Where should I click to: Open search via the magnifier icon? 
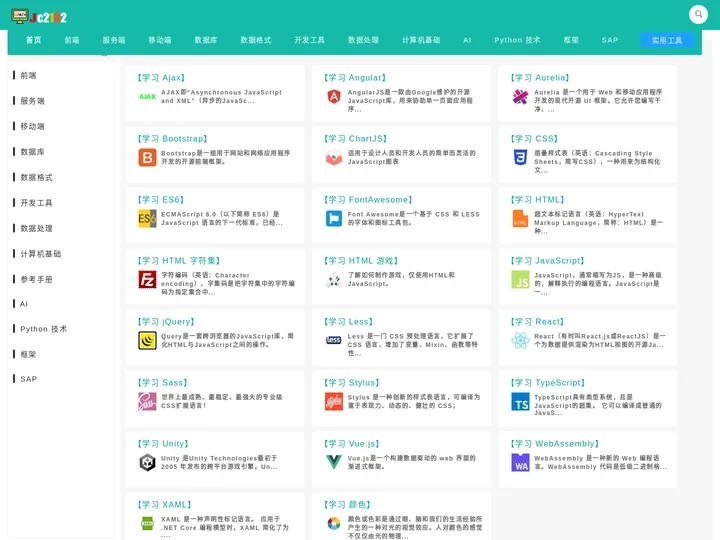[x=698, y=14]
